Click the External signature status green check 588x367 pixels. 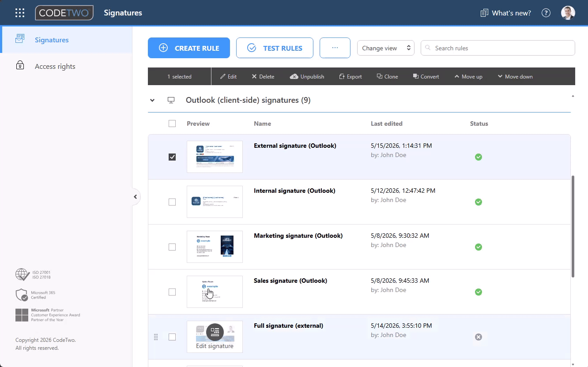pos(478,157)
